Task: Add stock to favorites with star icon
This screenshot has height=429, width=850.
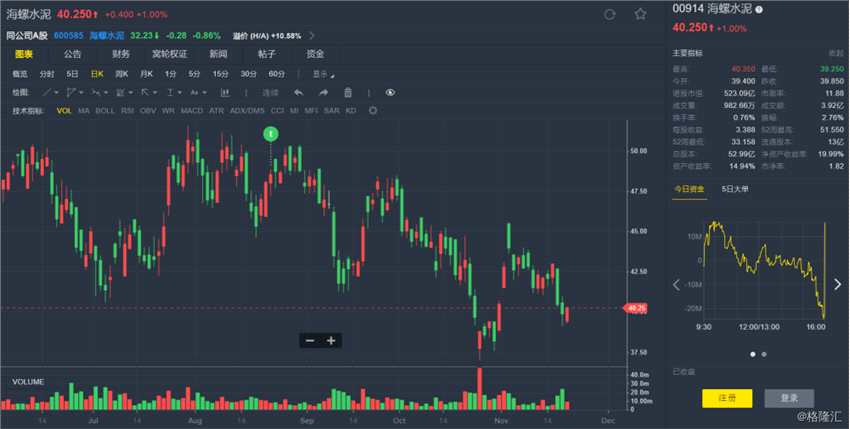Action: (x=640, y=15)
